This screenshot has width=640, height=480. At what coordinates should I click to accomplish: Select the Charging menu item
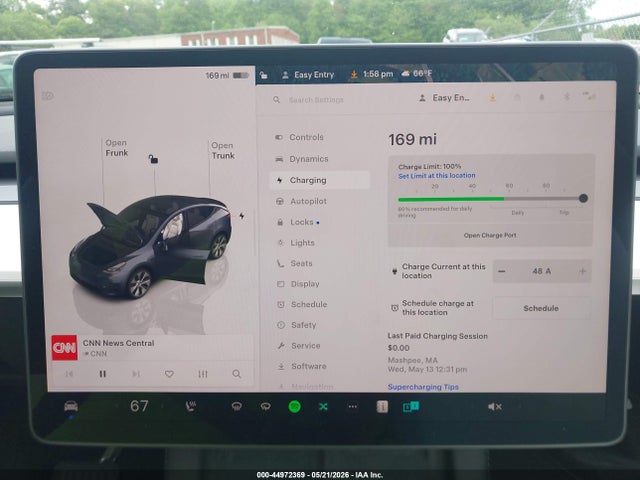coord(320,180)
